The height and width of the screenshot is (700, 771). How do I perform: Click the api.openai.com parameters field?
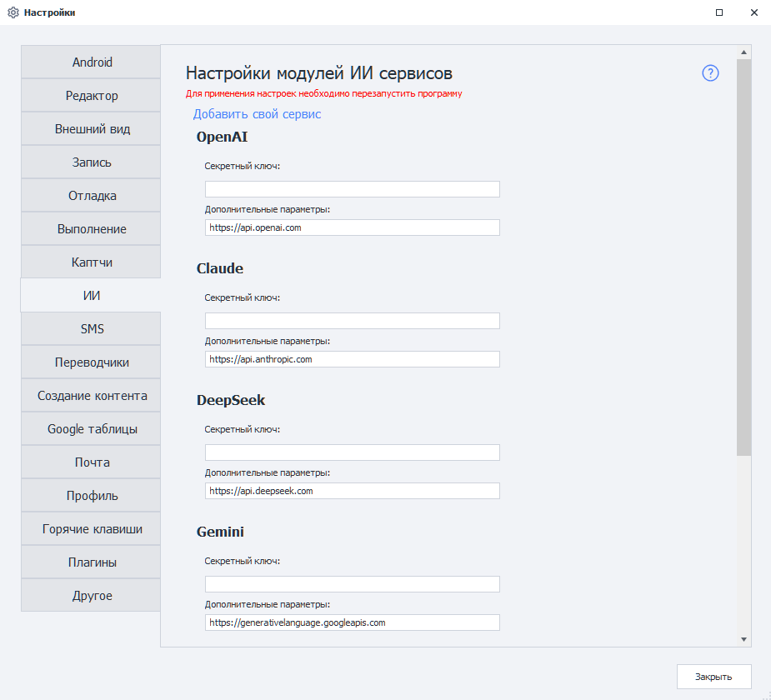point(352,227)
